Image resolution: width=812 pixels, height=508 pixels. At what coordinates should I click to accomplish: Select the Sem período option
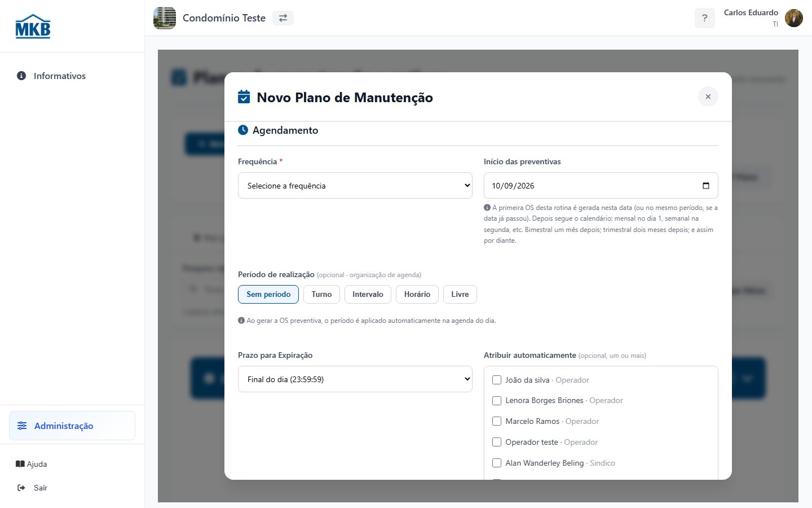268,294
